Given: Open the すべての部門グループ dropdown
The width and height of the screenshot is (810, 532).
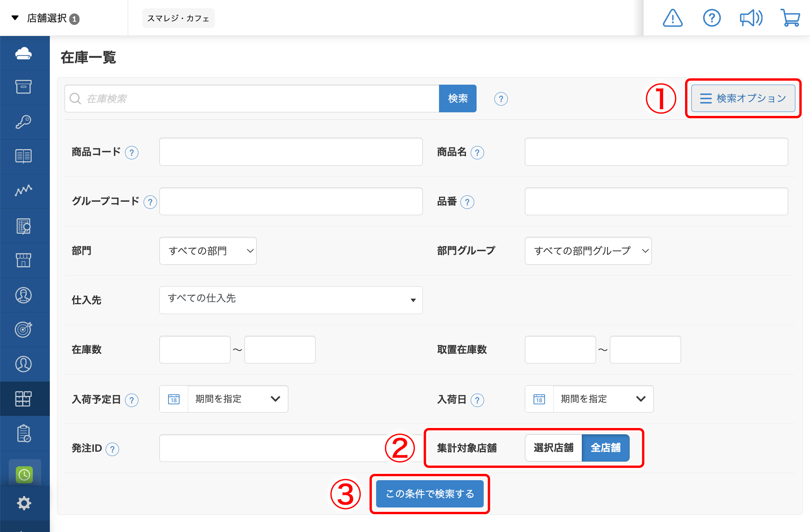Looking at the screenshot, I should coord(588,251).
